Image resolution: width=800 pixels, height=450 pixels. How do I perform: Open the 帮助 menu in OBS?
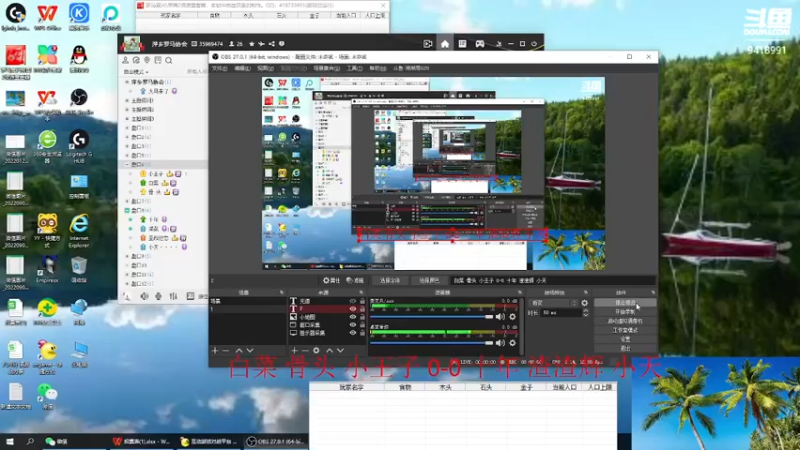click(378, 68)
